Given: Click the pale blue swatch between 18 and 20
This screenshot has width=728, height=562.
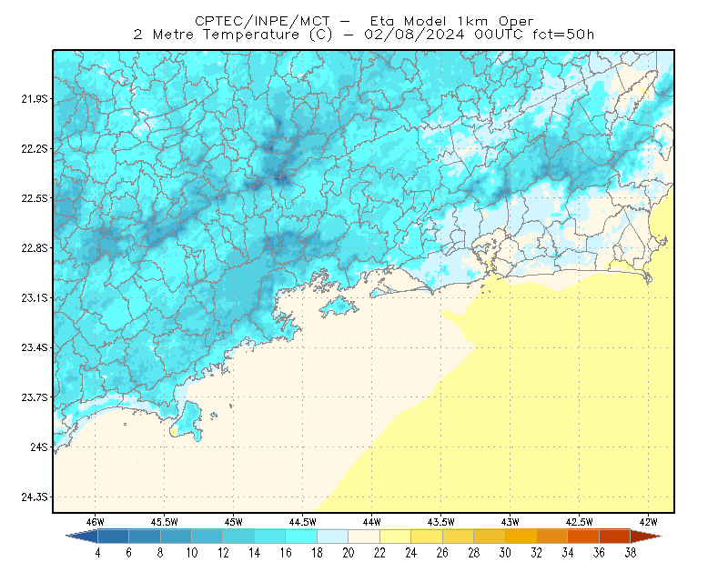Looking at the screenshot, I should [x=333, y=537].
